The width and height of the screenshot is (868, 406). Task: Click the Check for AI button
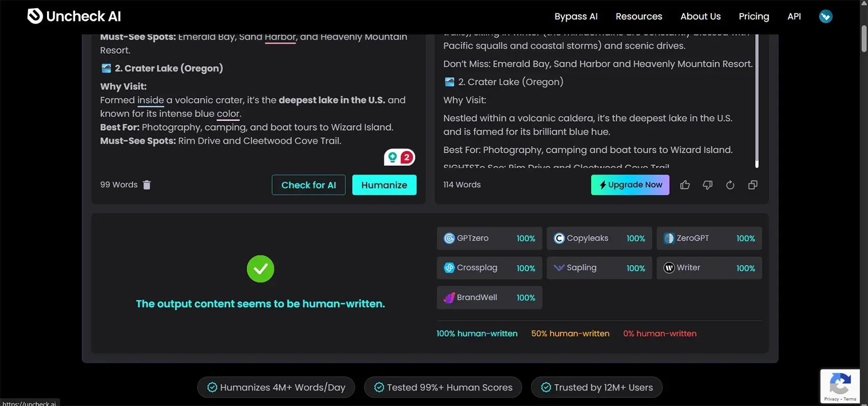(x=308, y=185)
